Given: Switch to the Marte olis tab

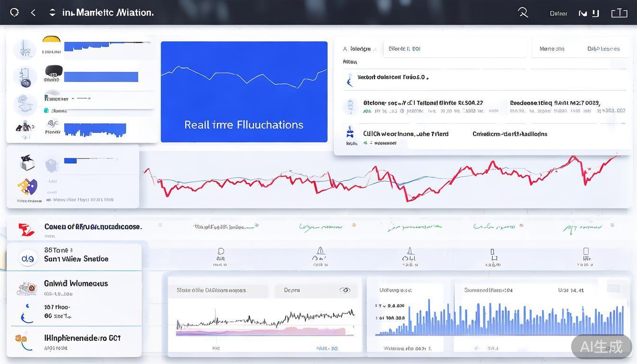Looking at the screenshot, I should [552, 49].
